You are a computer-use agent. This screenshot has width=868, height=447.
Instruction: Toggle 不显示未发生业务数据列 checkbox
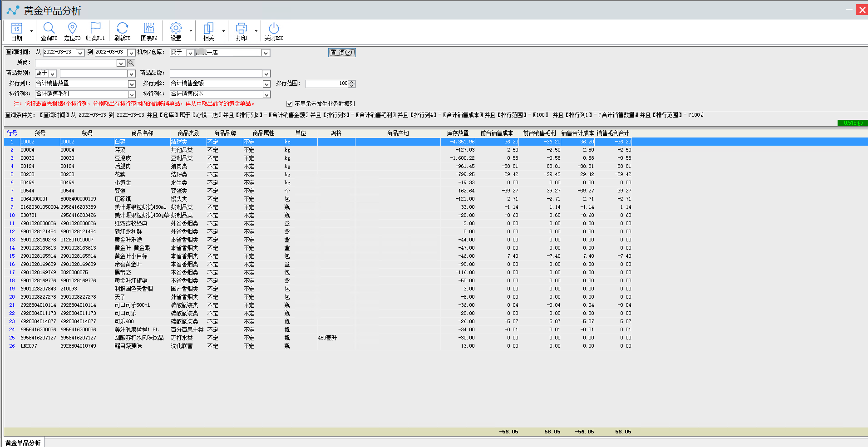coord(289,104)
